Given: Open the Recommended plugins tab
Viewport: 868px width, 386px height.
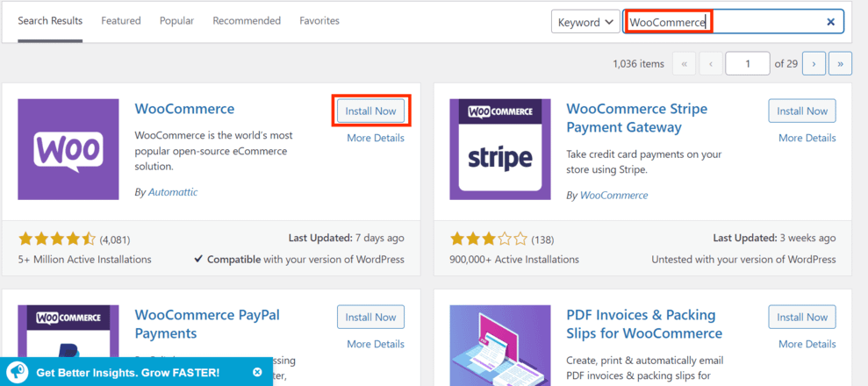Looking at the screenshot, I should [247, 21].
